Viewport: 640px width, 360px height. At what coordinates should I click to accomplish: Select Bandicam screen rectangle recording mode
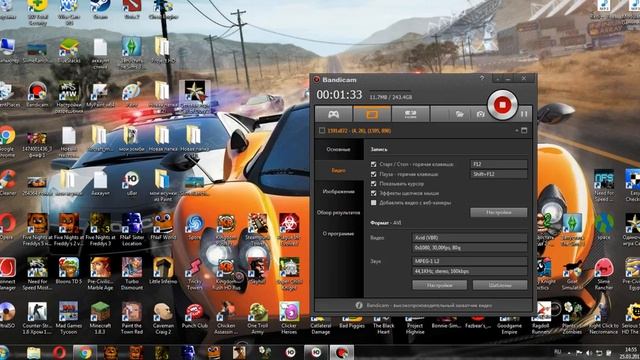[x=372, y=114]
